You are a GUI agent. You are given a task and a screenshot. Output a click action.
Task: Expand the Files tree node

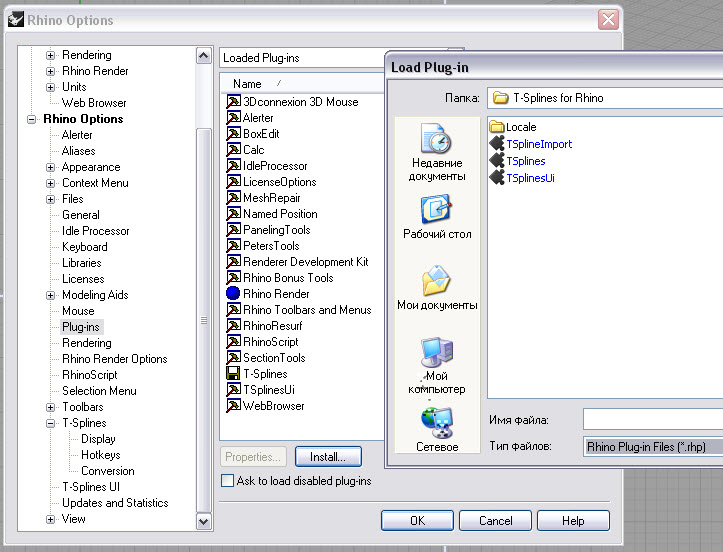50,199
